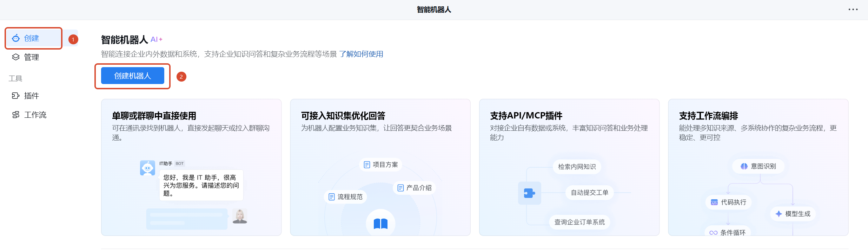This screenshot has width=868, height=251.
Task: Click the 单聊或群聊中直接使用 card title
Action: pos(154,116)
